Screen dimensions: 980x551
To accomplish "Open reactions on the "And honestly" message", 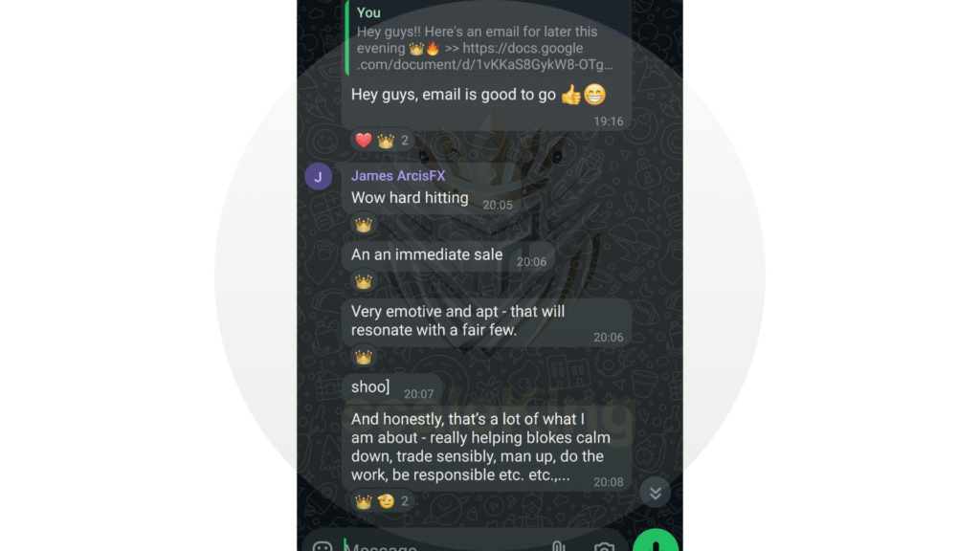I will pyautogui.click(x=382, y=501).
